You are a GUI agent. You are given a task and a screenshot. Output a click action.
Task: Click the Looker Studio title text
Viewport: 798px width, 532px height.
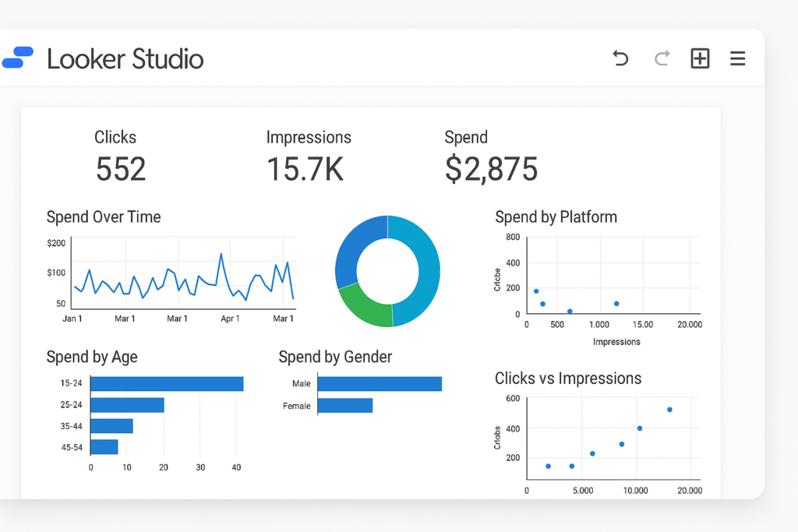(125, 58)
